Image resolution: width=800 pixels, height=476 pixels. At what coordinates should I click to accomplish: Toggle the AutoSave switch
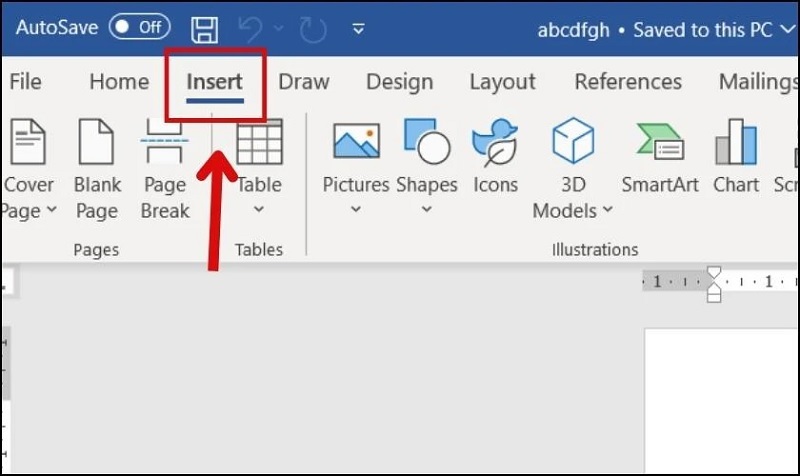tap(139, 28)
